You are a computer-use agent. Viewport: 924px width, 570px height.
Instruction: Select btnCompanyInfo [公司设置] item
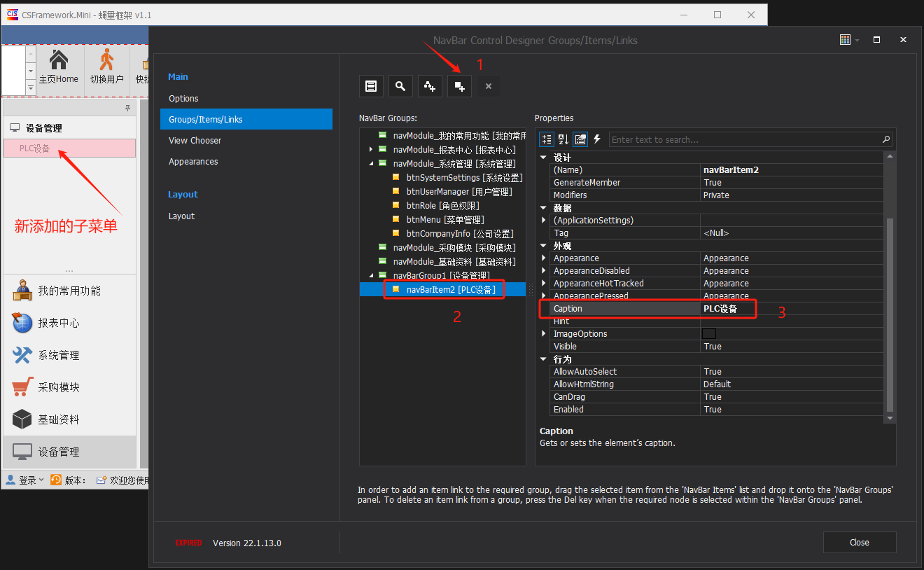[x=460, y=234]
